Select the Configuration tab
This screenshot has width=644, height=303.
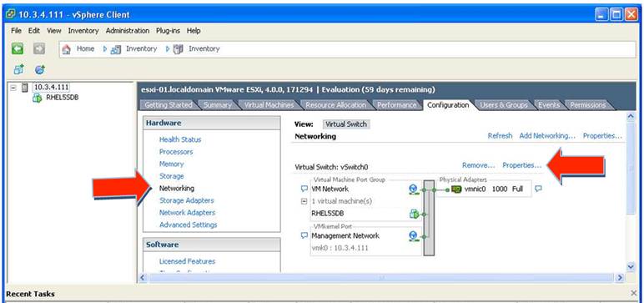point(448,105)
